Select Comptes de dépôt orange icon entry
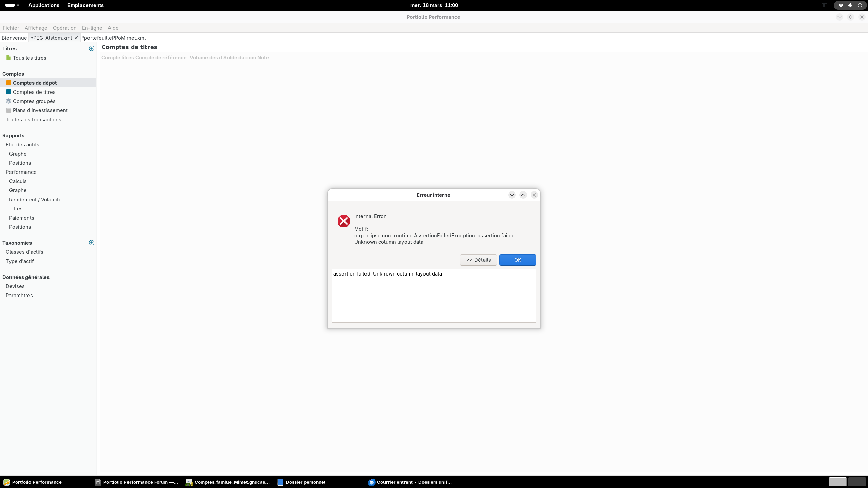The image size is (868, 488). tap(35, 83)
